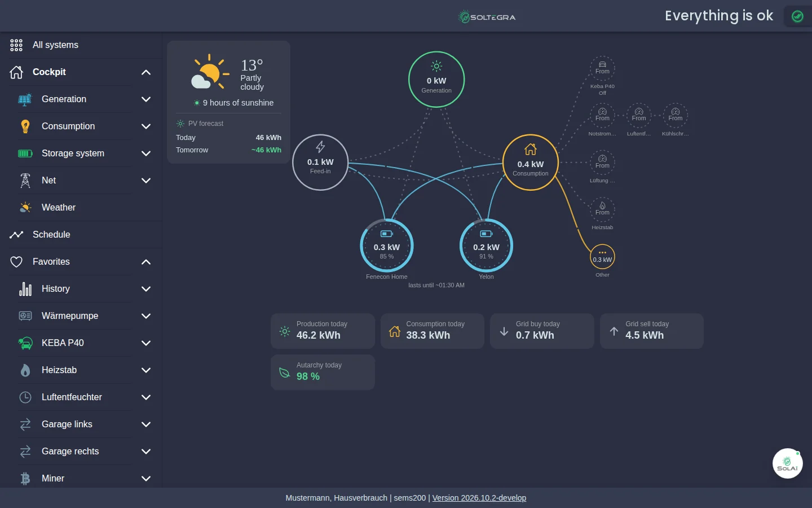Expand the Storage system chevron
Screen dimensions: 812x508
coord(146,154)
